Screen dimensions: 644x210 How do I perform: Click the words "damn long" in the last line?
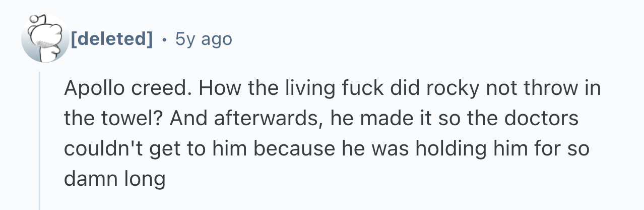[114, 180]
